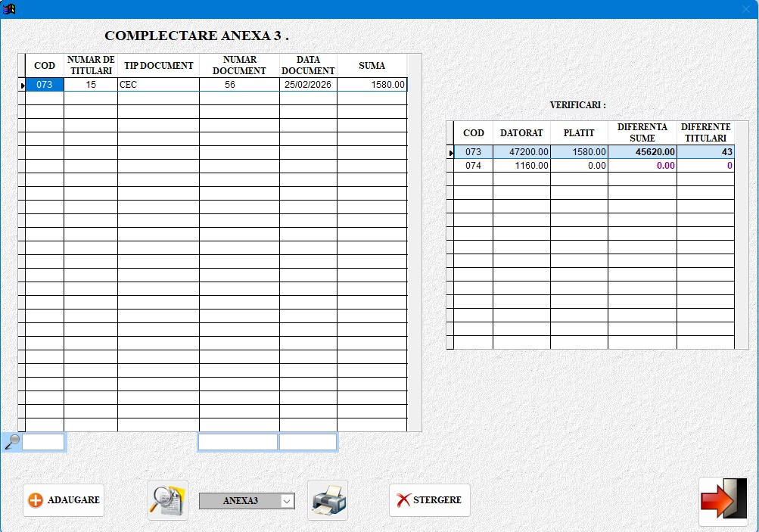
Task: Click the SUMA column header
Action: pos(372,66)
